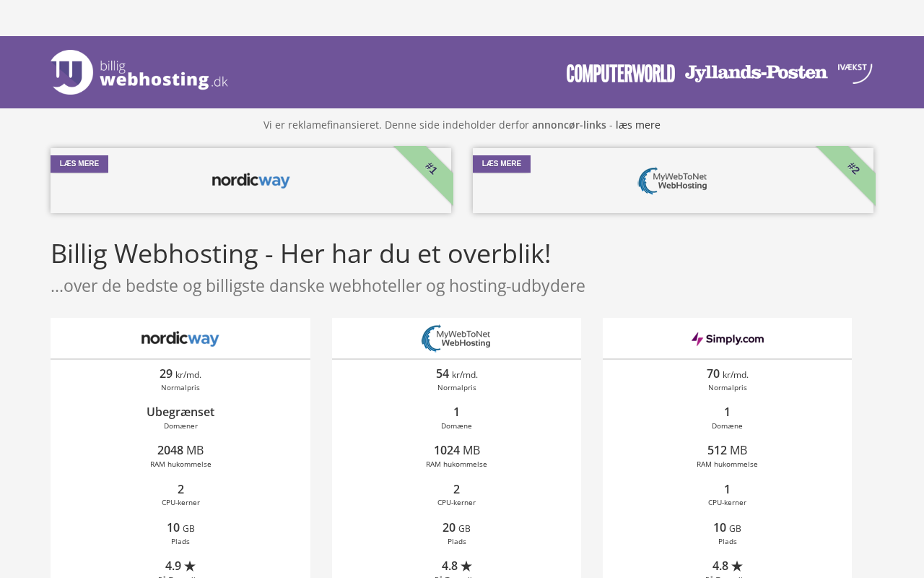
Task: Click the '2048 MB' RAM value
Action: [x=180, y=450]
